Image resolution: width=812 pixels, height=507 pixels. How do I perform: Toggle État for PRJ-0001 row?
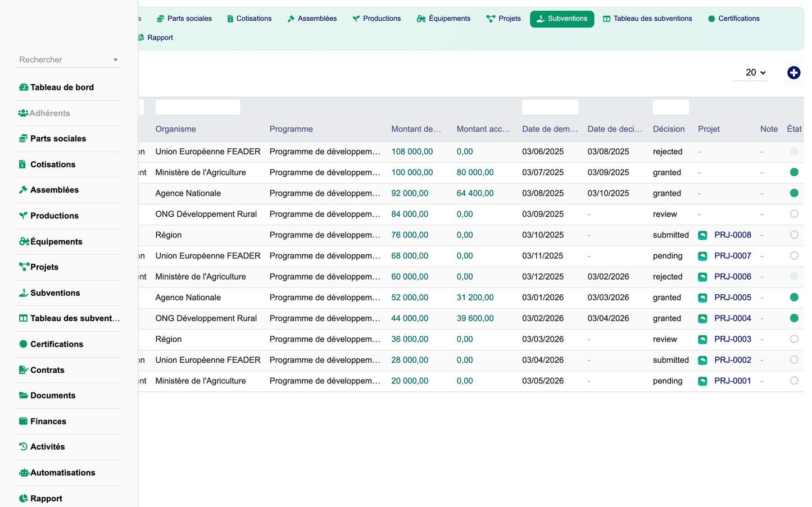tap(794, 381)
